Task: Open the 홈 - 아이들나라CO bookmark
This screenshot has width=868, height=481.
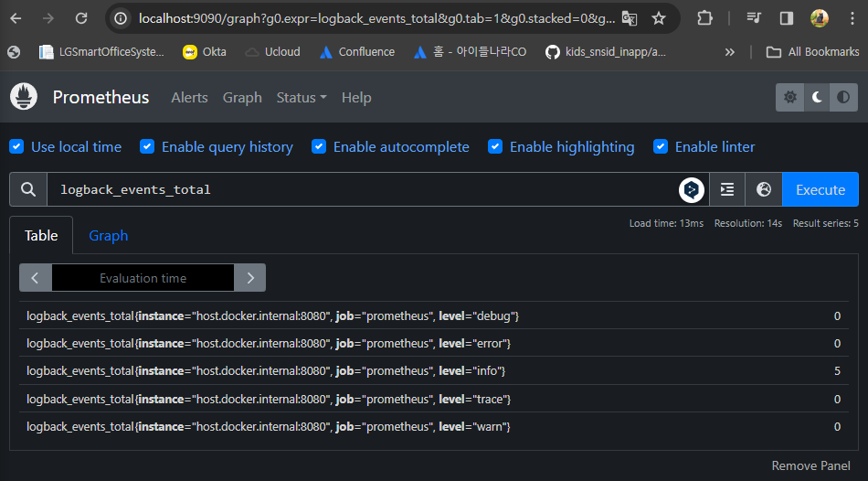Action: (x=470, y=52)
